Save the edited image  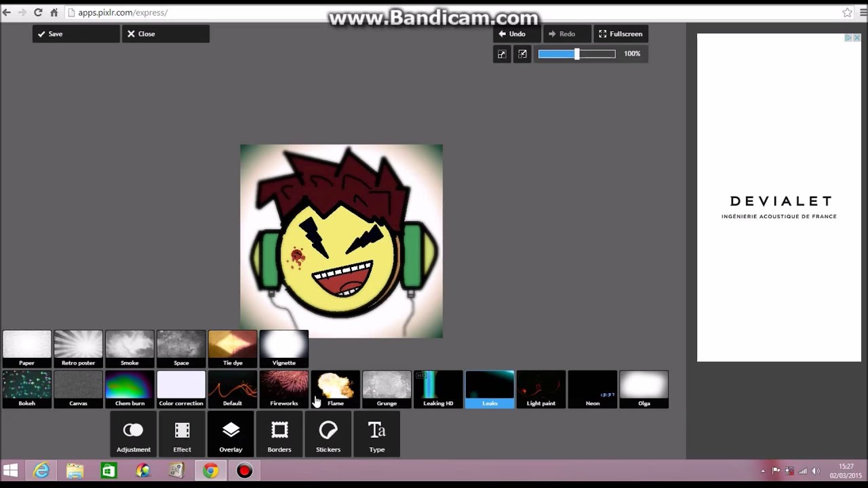[76, 34]
